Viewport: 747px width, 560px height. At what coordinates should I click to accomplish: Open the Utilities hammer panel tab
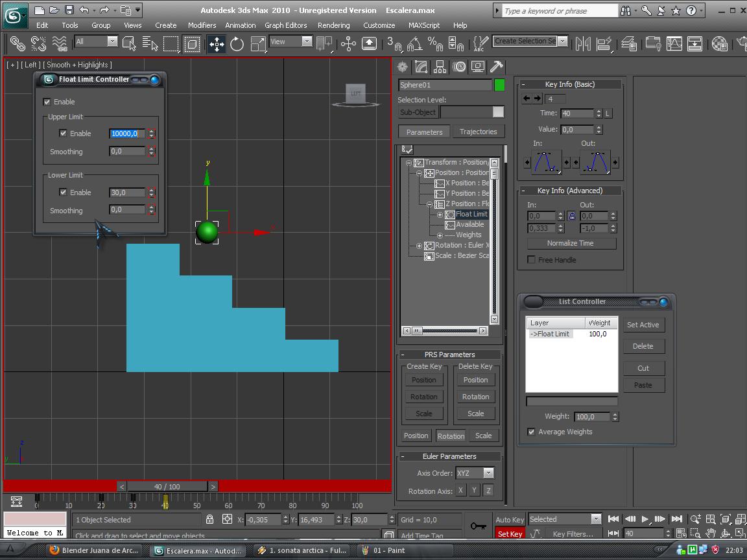497,67
